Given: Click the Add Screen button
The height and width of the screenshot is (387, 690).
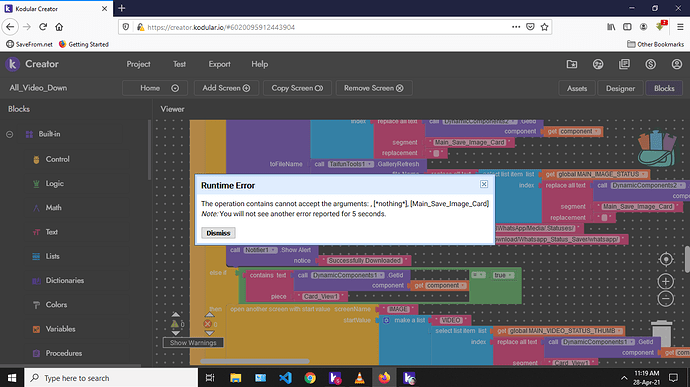Looking at the screenshot, I should click(x=226, y=88).
